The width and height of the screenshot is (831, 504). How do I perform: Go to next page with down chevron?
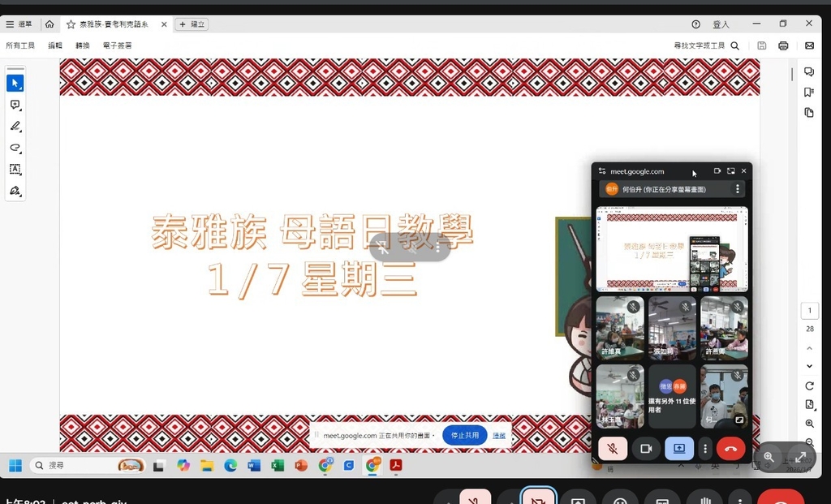click(x=809, y=364)
